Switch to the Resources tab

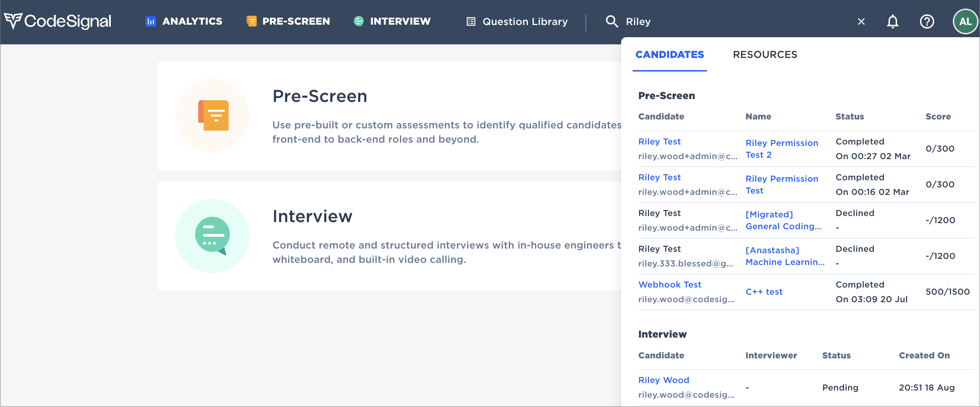click(765, 54)
